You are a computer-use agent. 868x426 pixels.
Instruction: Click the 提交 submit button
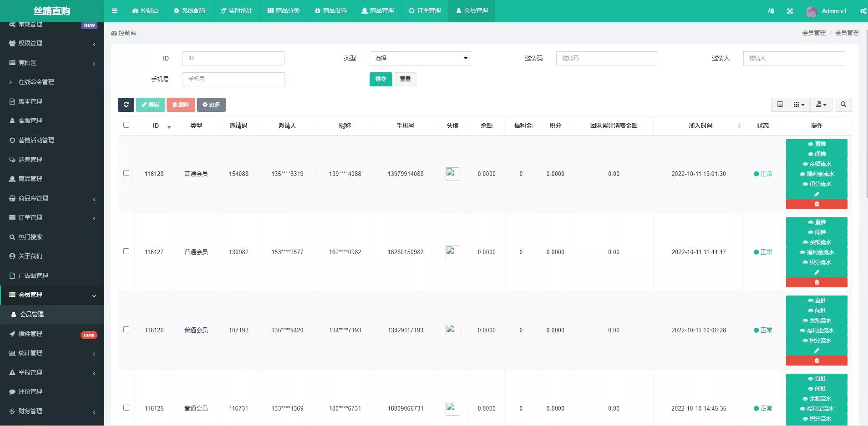380,79
